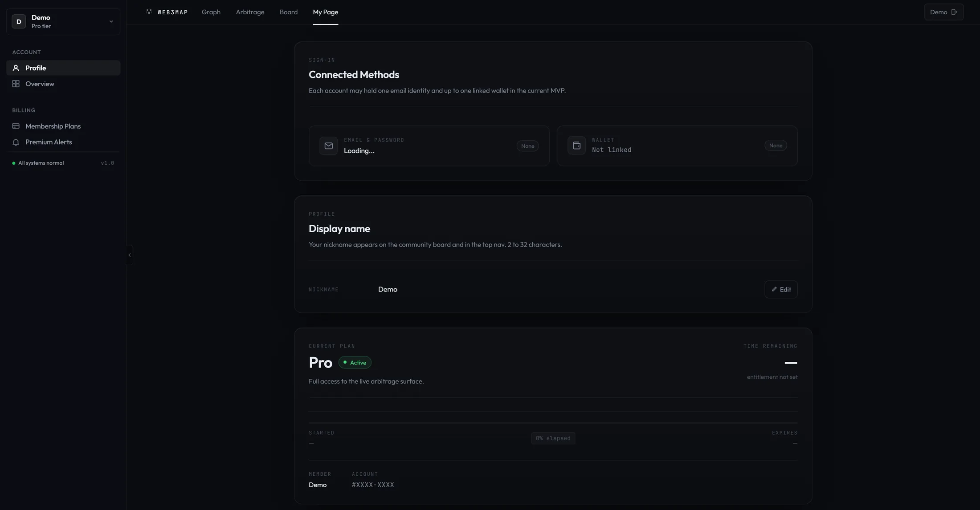Click the Not linked wallet text
980x510 pixels.
click(x=612, y=150)
